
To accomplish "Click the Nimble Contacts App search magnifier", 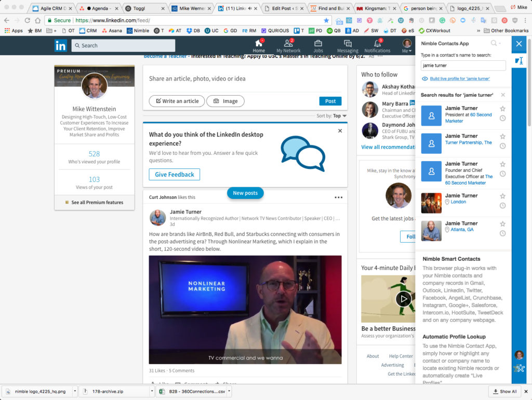I will pyautogui.click(x=494, y=43).
